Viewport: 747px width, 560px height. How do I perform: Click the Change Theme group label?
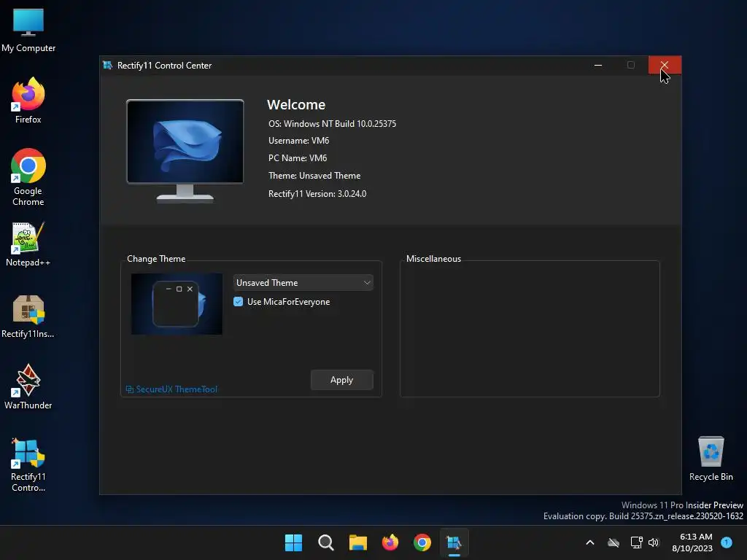pyautogui.click(x=156, y=259)
